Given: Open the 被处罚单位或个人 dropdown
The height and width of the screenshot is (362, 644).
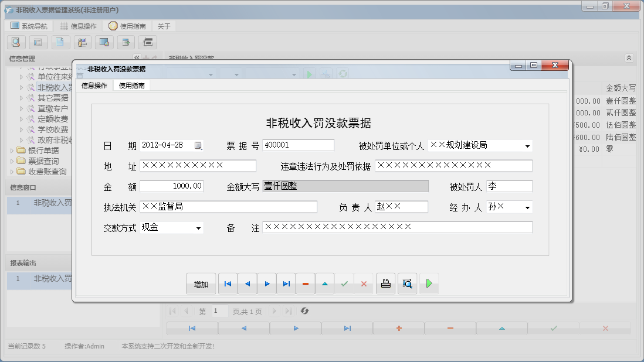Looking at the screenshot, I should point(527,146).
